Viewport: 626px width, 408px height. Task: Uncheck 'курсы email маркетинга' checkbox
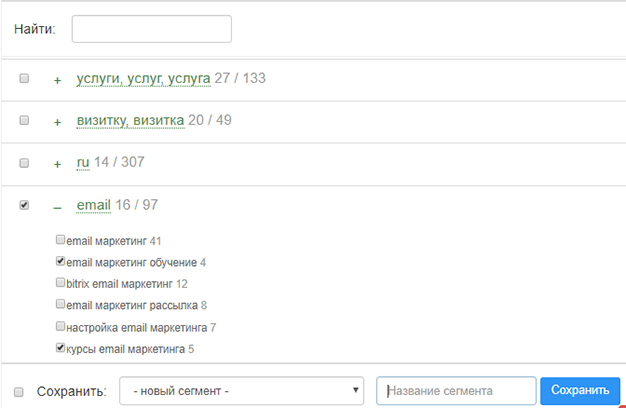click(x=60, y=348)
